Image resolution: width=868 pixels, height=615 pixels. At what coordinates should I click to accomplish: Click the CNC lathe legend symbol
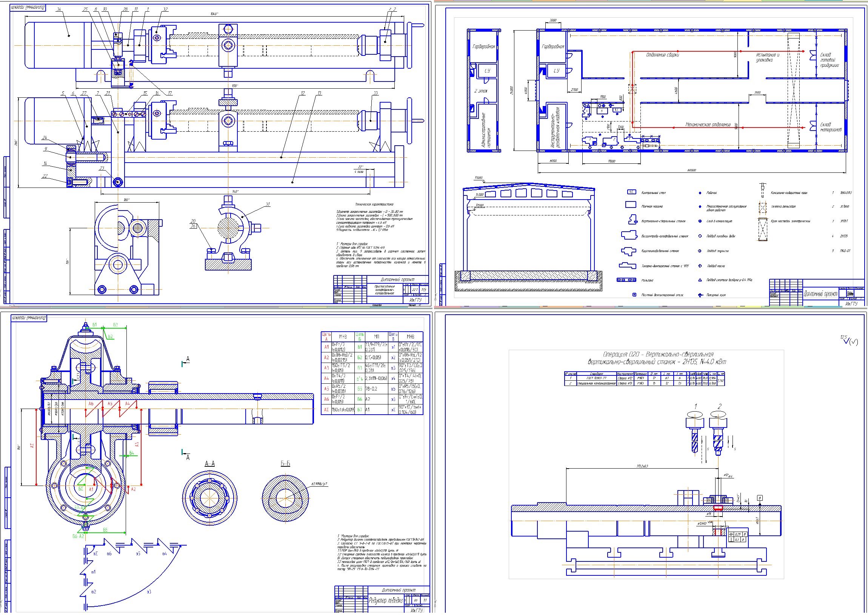click(x=628, y=266)
